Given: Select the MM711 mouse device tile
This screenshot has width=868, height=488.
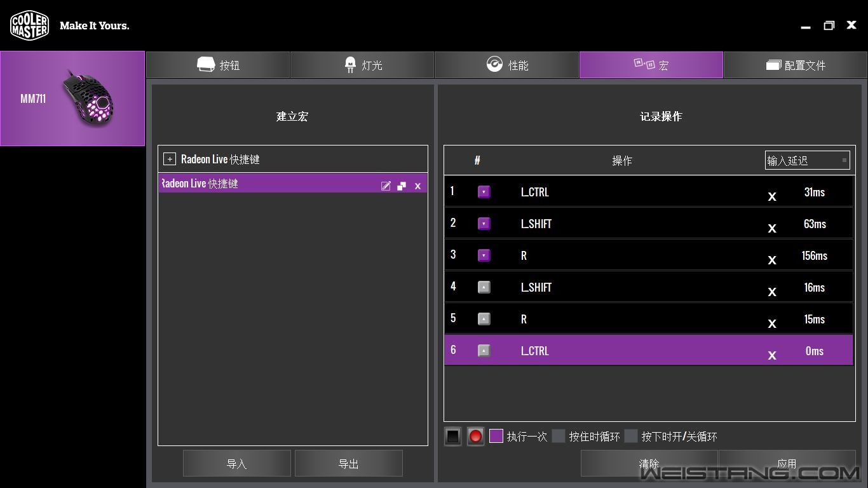Looking at the screenshot, I should 72,98.
